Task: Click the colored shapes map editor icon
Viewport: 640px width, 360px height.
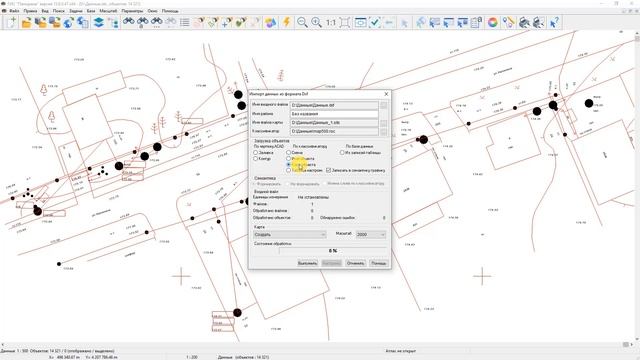Action: (x=270, y=22)
